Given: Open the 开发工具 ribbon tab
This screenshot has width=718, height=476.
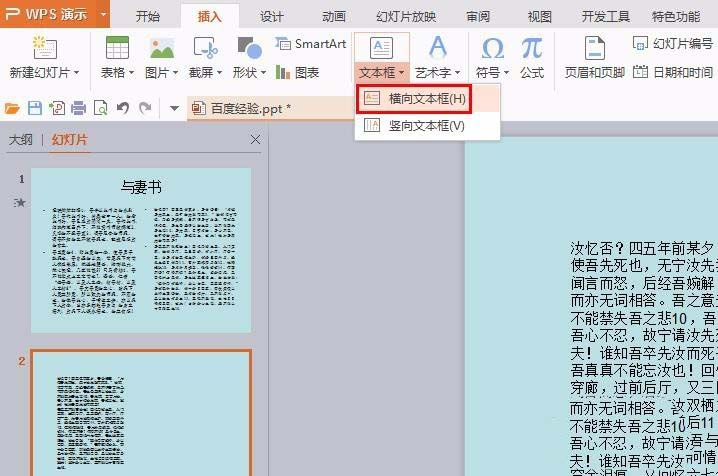Looking at the screenshot, I should tap(605, 16).
